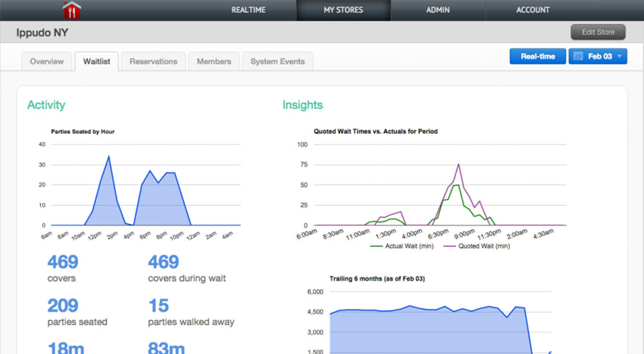Click the Actual Wait (min) legend entry
Screen dimensions: 644x354
[402, 246]
